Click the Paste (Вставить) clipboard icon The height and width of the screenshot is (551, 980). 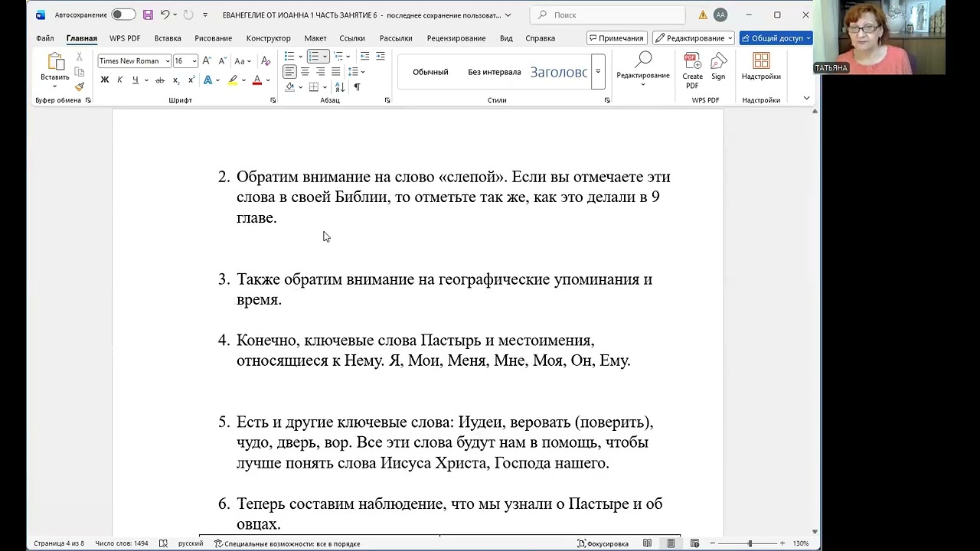pos(55,63)
